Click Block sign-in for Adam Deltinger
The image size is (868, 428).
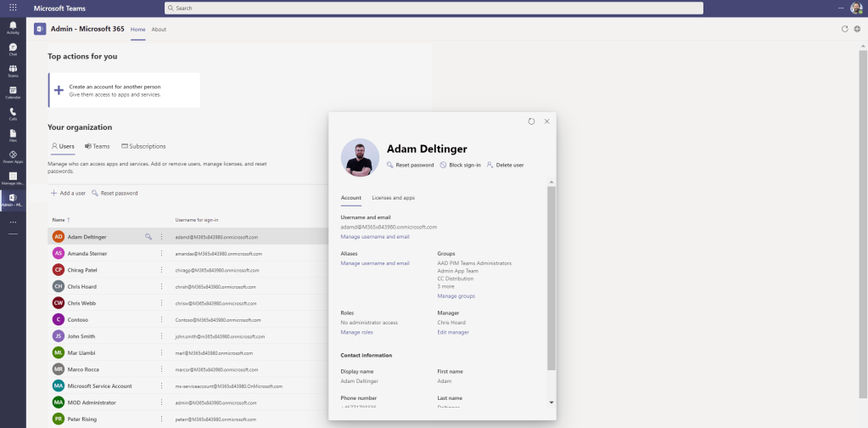click(x=461, y=165)
